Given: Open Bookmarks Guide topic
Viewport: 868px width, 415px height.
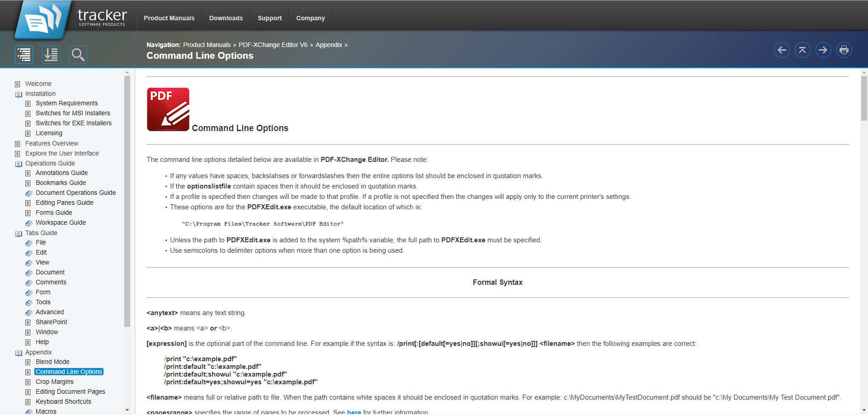Looking at the screenshot, I should point(61,183).
